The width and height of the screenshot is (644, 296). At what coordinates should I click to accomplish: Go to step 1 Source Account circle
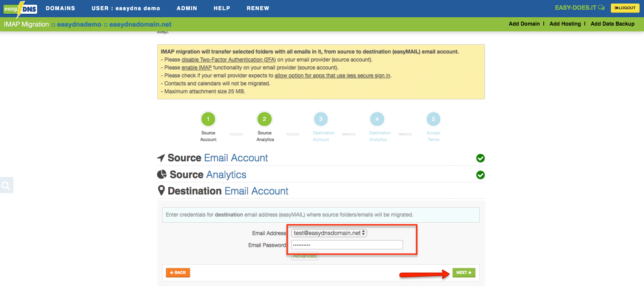coord(208,119)
